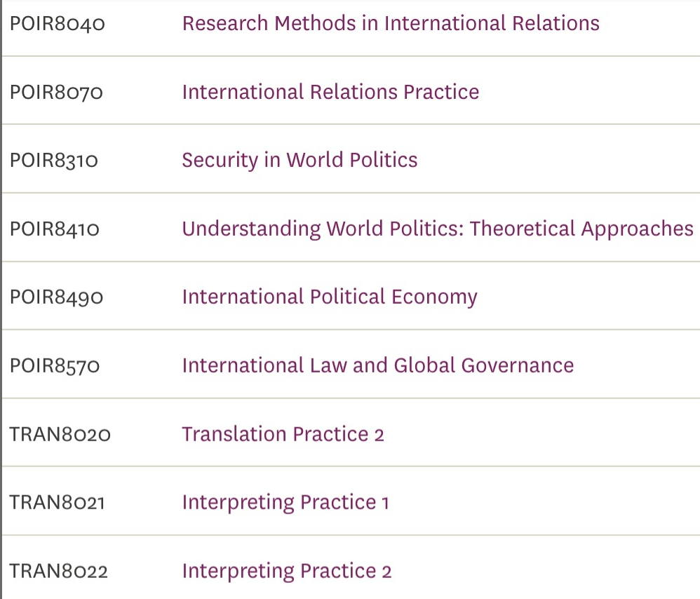Open Understanding World Politics: Theoretical Approaches
This screenshot has height=599, width=700.
click(437, 229)
